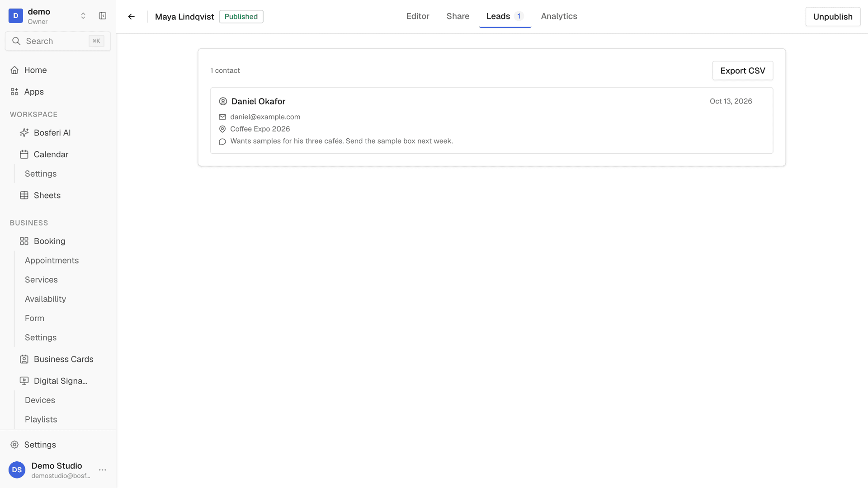Click the Daniel Okafor contact name
The height and width of the screenshot is (488, 868).
click(258, 101)
